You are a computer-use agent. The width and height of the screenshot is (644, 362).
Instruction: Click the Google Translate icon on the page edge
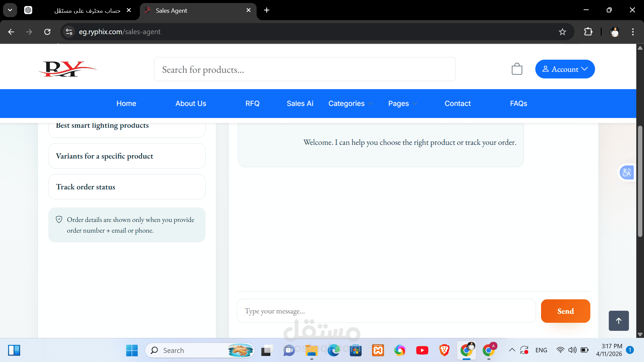pos(627,172)
